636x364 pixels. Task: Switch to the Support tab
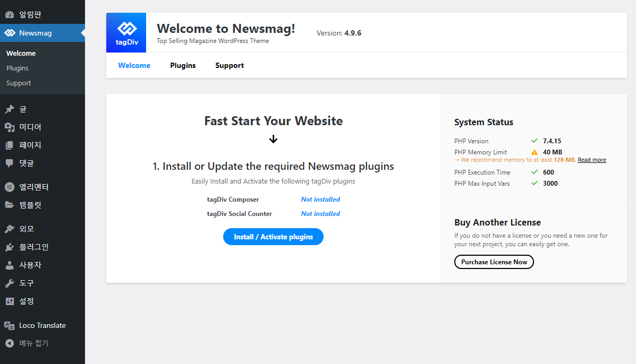[x=230, y=65]
